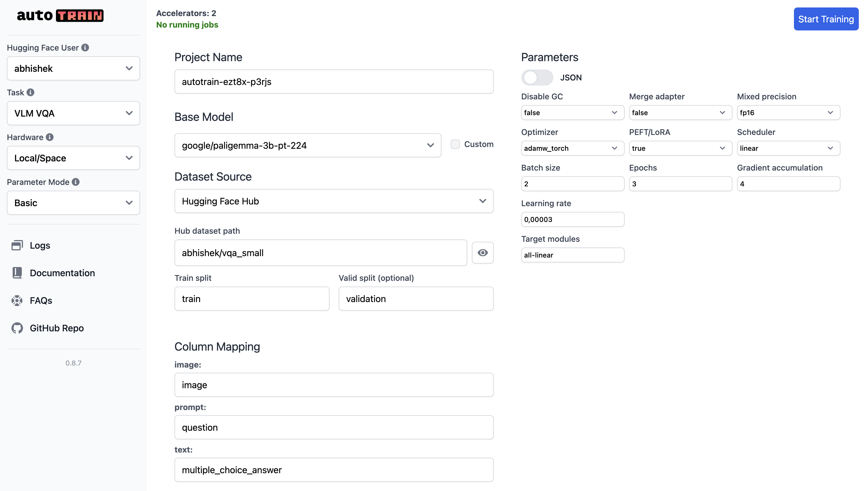Click the autoTRAIN logo
The width and height of the screenshot is (868, 491).
[60, 16]
